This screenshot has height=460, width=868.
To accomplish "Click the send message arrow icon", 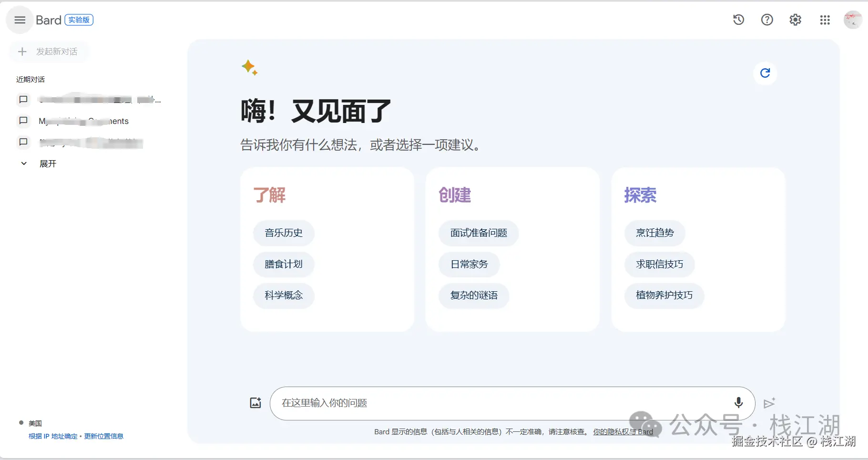I will [x=769, y=403].
